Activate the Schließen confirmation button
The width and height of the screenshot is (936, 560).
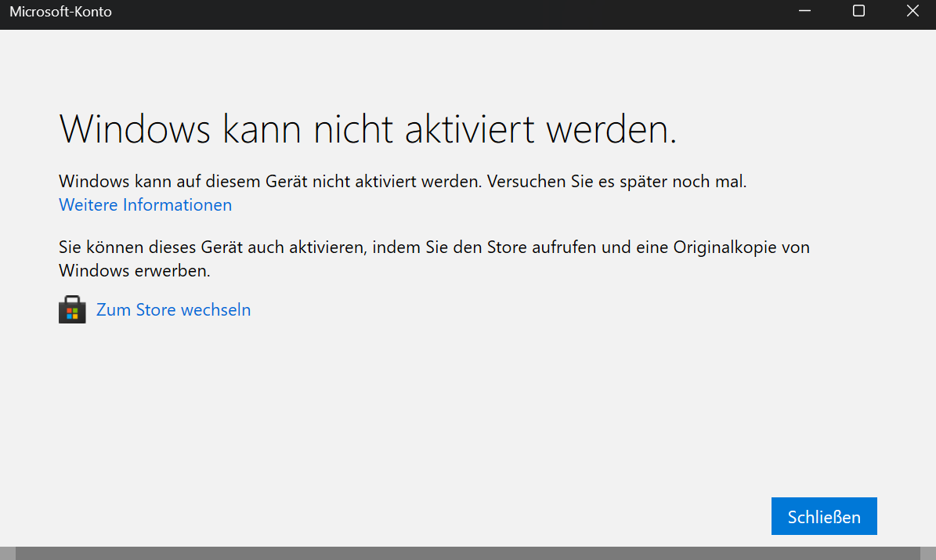824,515
